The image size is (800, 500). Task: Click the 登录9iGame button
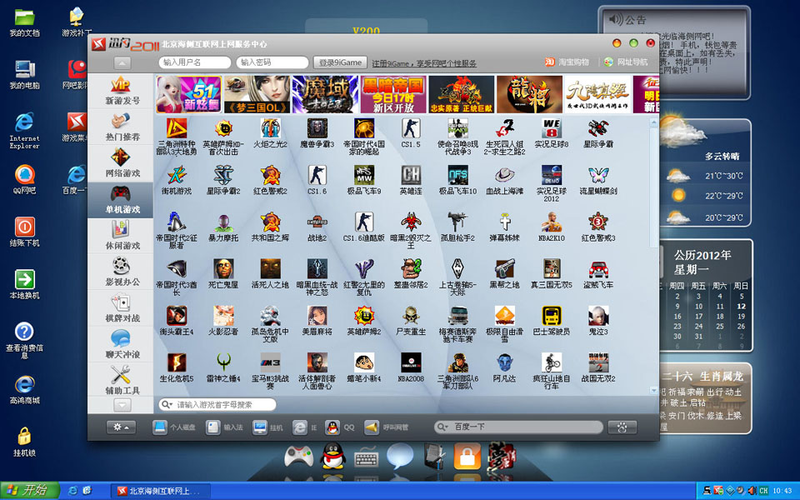click(x=340, y=62)
